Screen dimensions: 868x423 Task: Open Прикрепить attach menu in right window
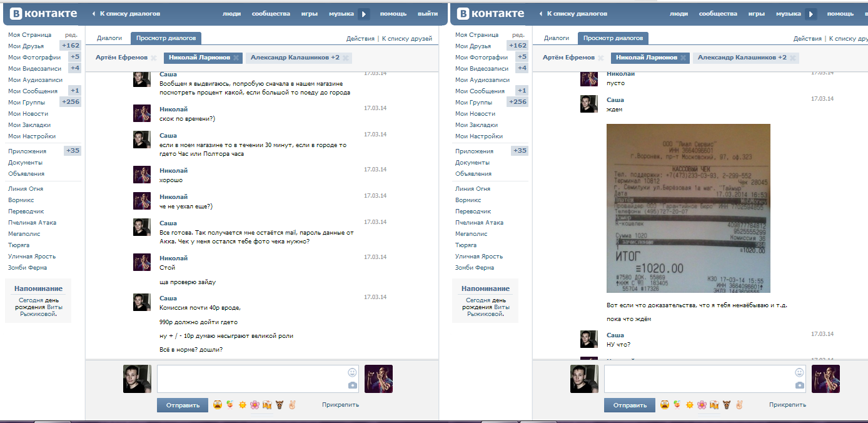pos(788,405)
